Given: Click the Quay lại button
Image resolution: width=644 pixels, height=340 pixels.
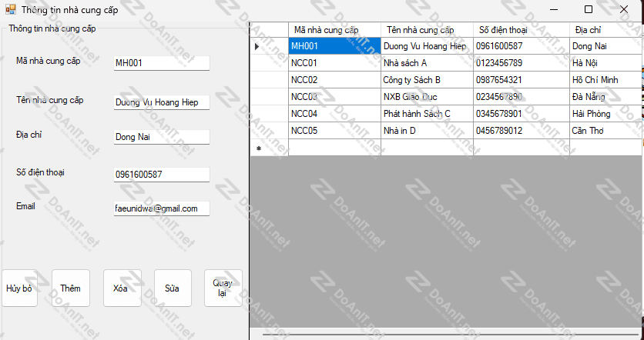Looking at the screenshot, I should click(x=223, y=288).
